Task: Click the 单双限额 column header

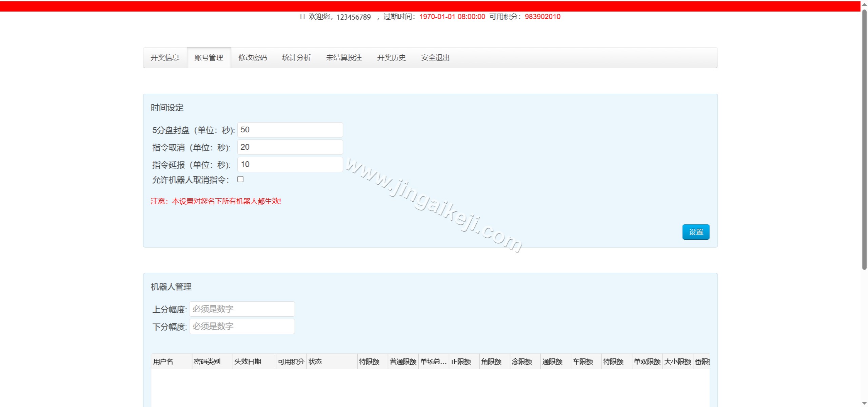Action: [647, 362]
